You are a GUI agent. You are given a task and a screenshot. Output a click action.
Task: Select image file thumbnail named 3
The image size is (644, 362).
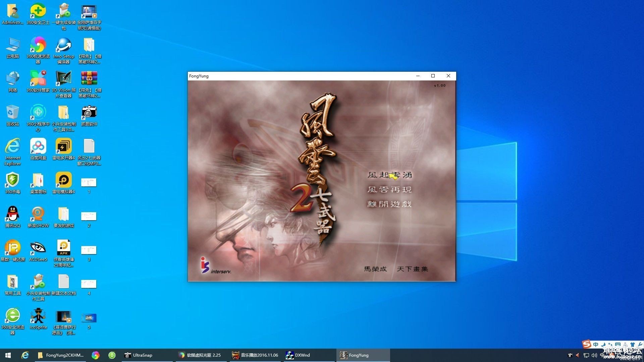[x=89, y=253]
